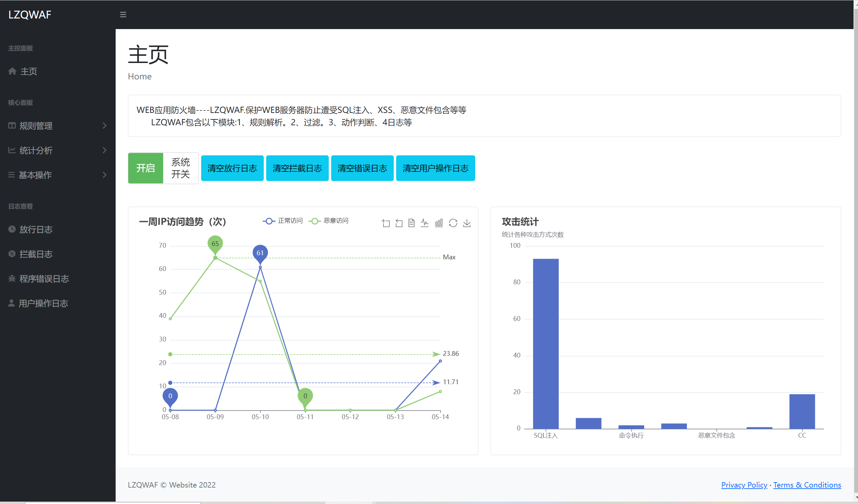
Task: Click 清空错误日志 button
Action: coord(362,168)
